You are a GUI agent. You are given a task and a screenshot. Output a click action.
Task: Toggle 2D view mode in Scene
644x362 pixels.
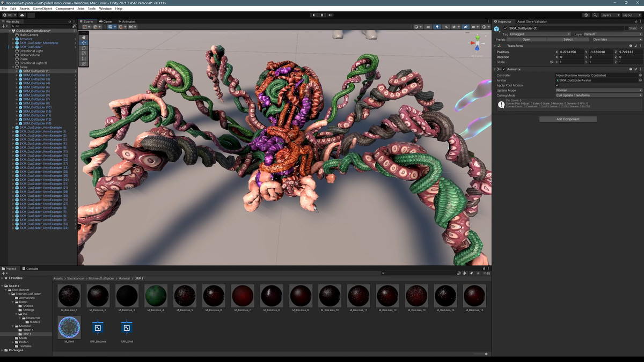pos(428,27)
